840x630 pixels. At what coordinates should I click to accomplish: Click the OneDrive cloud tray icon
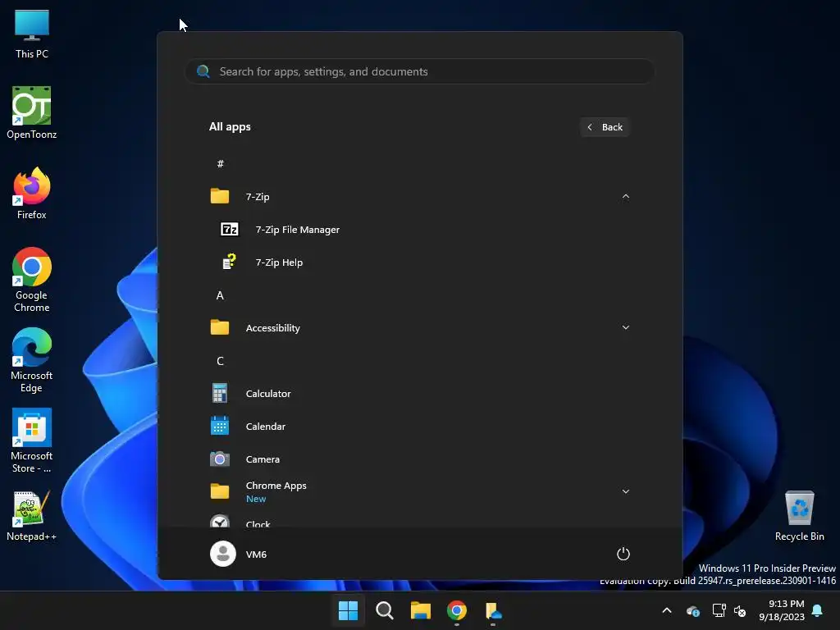(x=693, y=610)
